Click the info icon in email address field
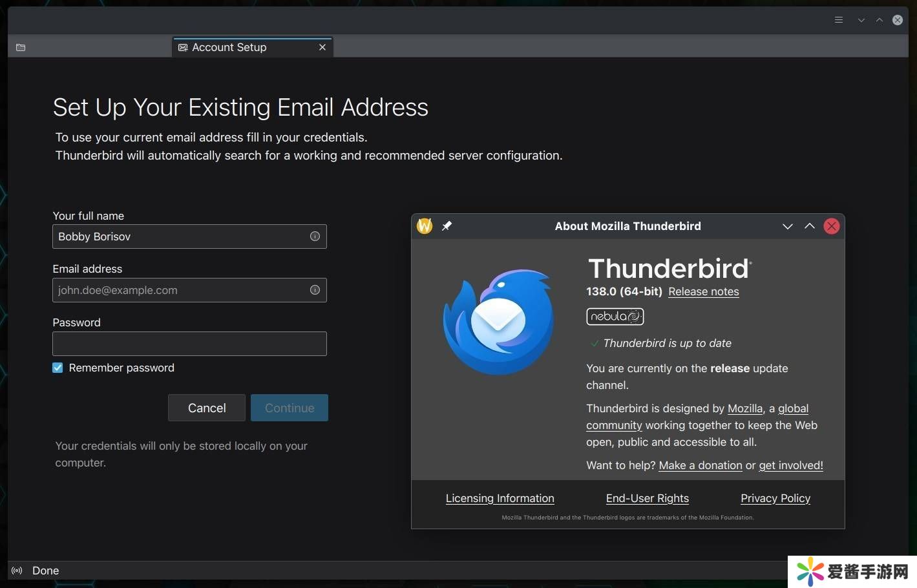The width and height of the screenshot is (917, 588). point(315,290)
